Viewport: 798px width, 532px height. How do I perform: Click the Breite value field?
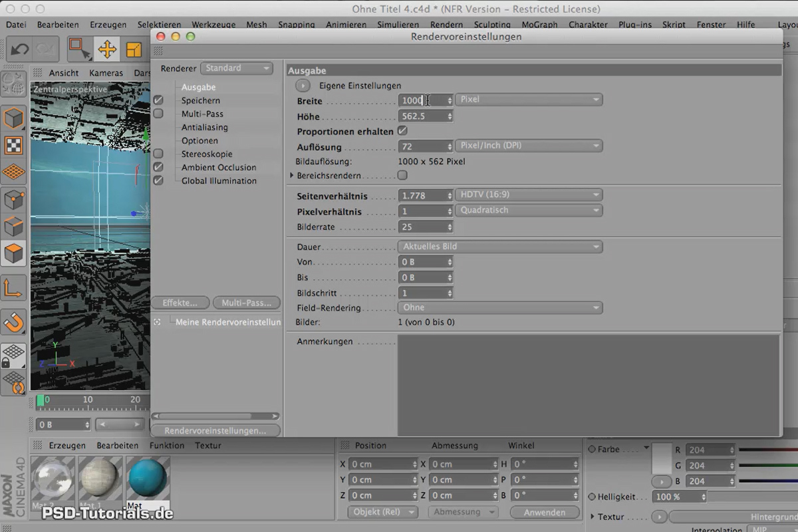[422, 100]
